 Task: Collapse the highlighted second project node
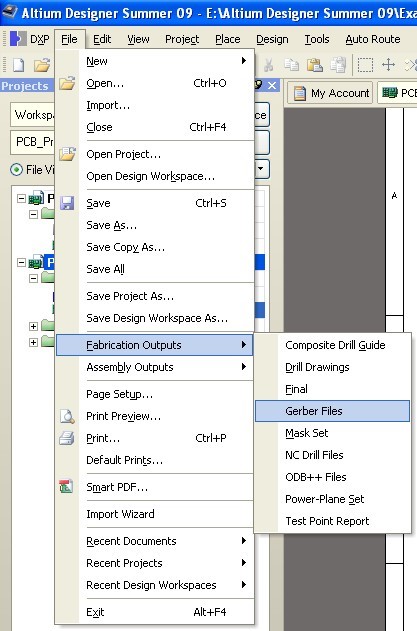tap(21, 262)
